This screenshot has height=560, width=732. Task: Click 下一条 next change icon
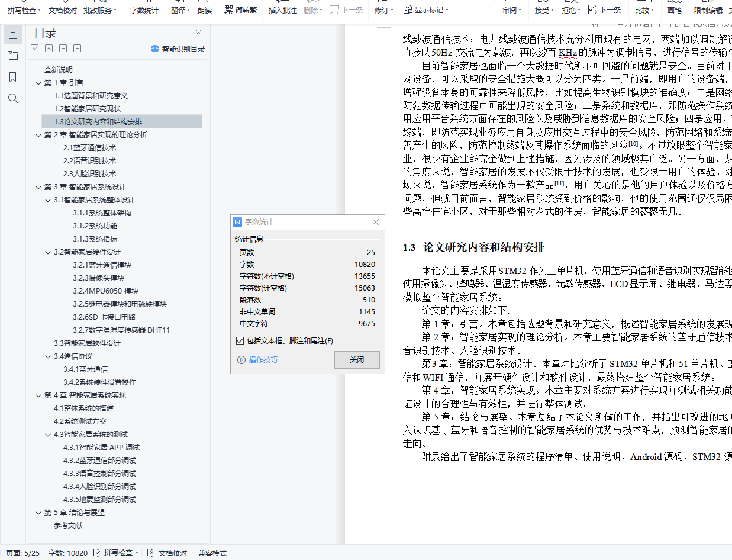pyautogui.click(x=605, y=9)
